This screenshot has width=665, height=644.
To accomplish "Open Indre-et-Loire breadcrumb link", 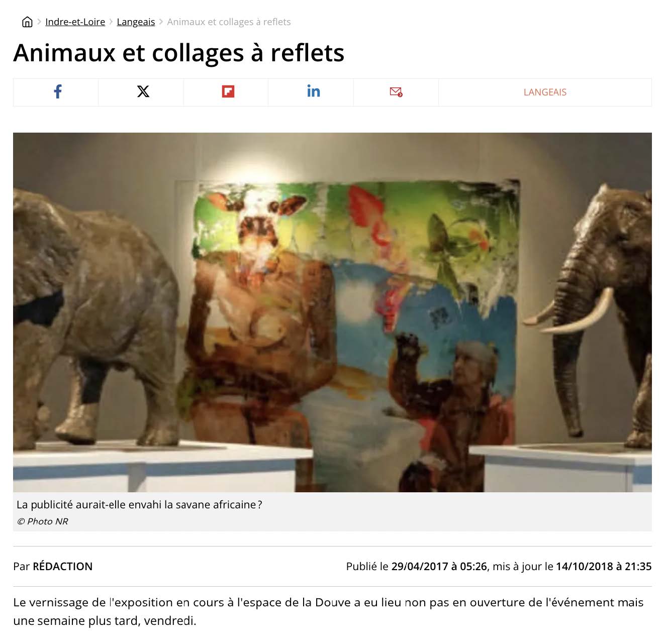I will 75,22.
